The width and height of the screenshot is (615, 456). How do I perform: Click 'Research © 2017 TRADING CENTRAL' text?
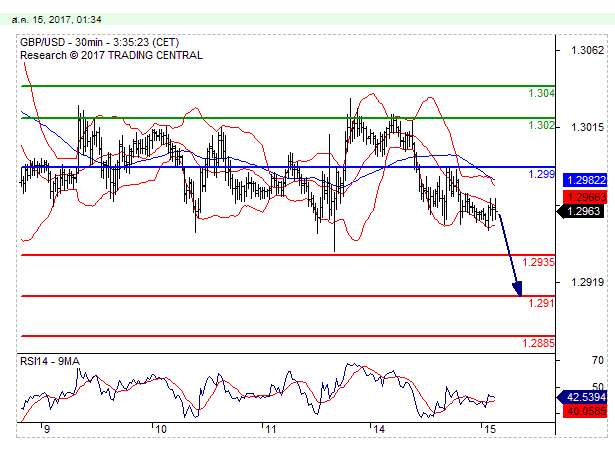click(111, 55)
